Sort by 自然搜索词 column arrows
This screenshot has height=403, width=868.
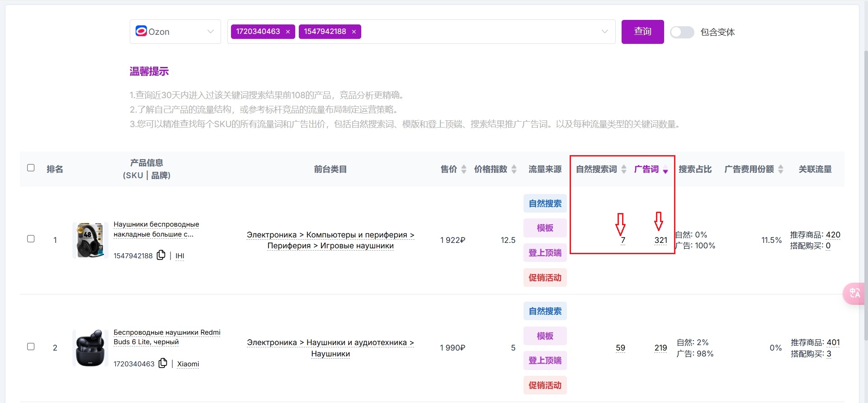624,169
